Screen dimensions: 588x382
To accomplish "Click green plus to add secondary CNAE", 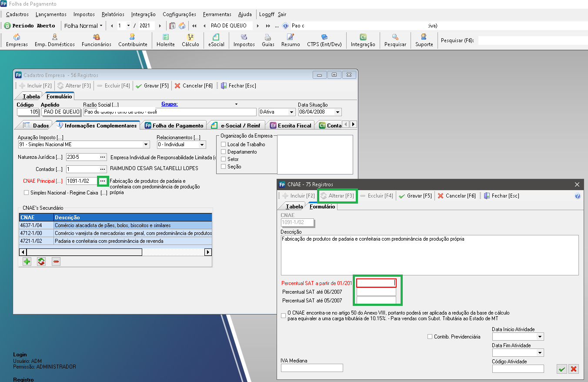I will tap(27, 261).
